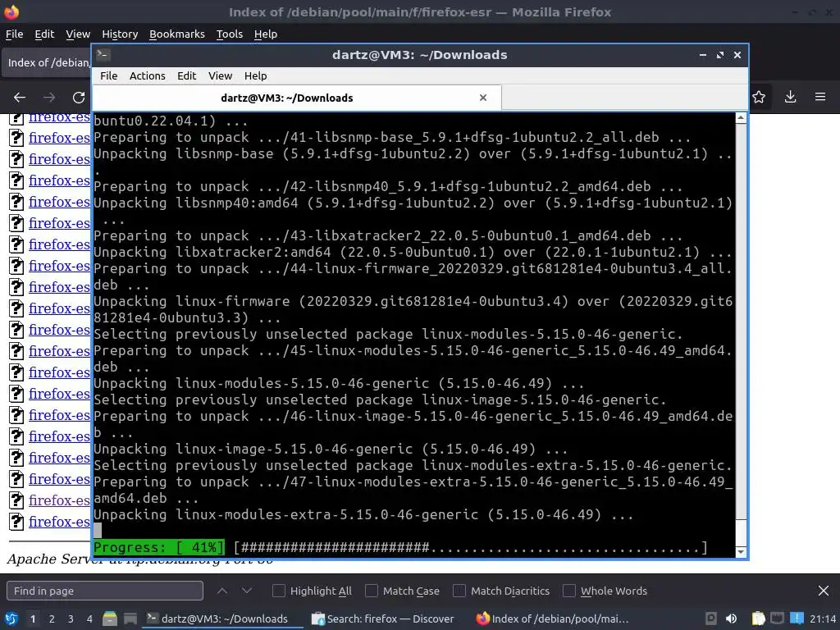Enable the Match Diacritics checkbox
Image resolution: width=840 pixels, height=630 pixels.
coord(459,591)
